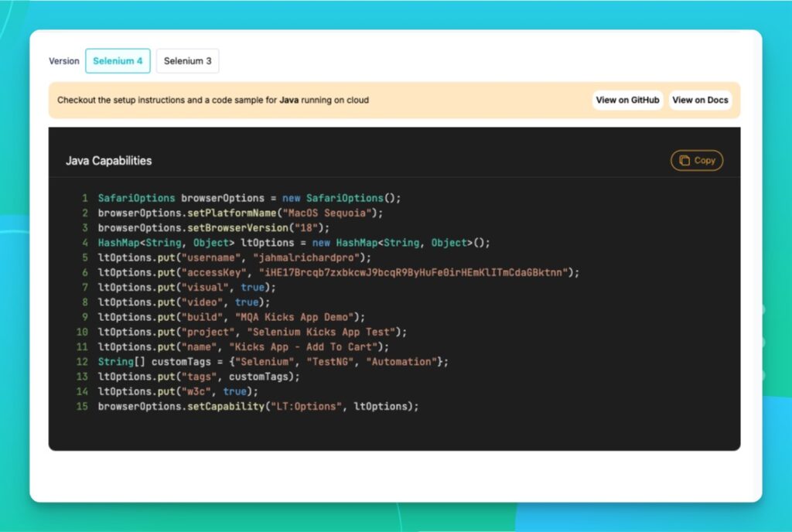
Task: Click line number 1 in the code gutter
Action: pyautogui.click(x=84, y=198)
